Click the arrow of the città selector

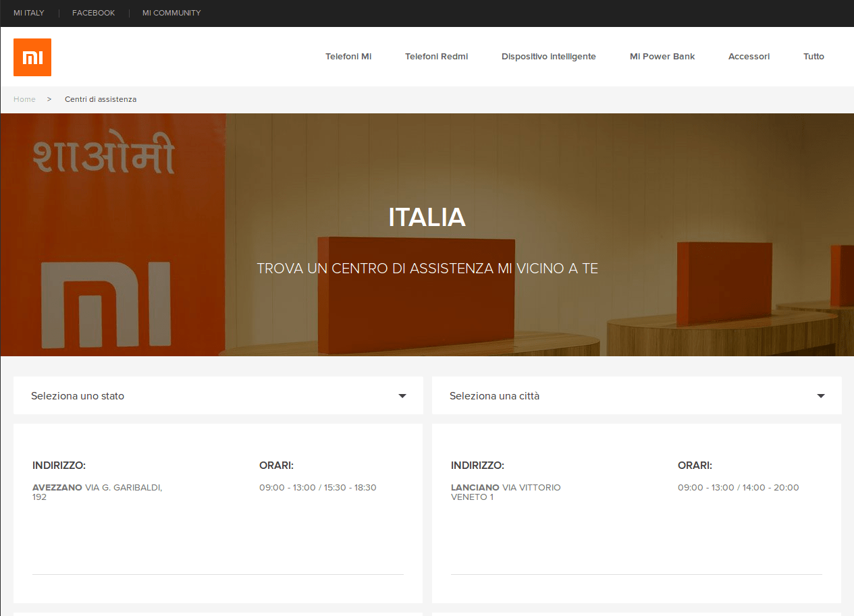(821, 396)
